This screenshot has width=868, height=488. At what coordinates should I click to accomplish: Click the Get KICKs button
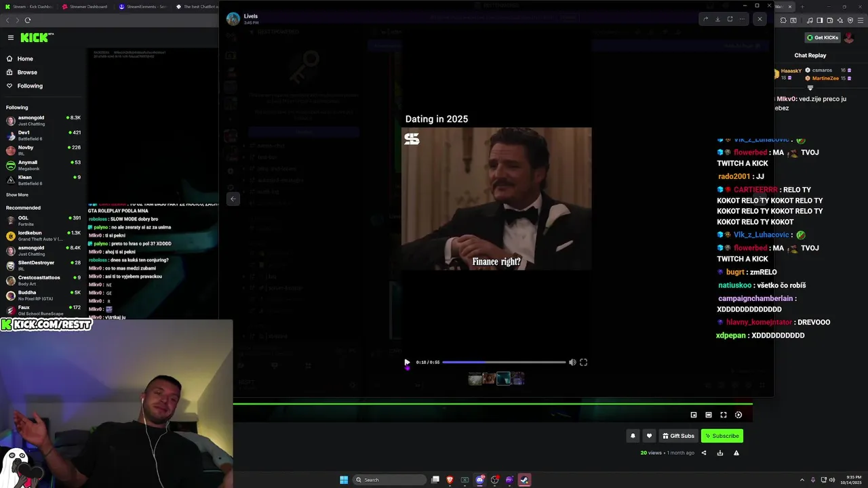tap(823, 37)
